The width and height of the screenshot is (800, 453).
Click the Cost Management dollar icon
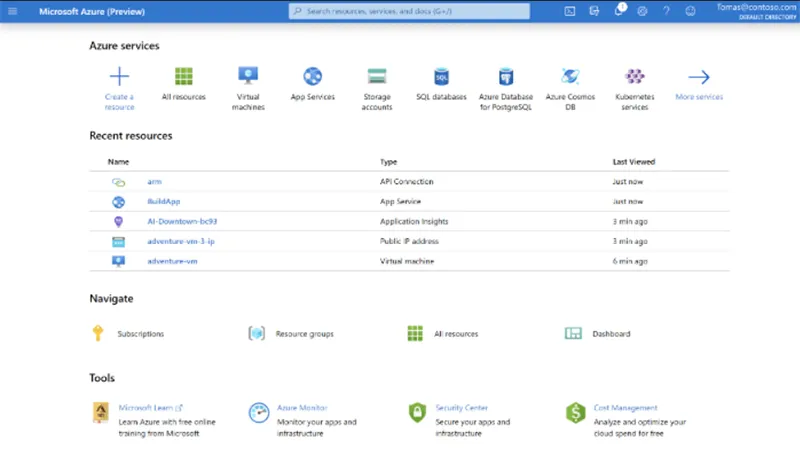(x=576, y=412)
